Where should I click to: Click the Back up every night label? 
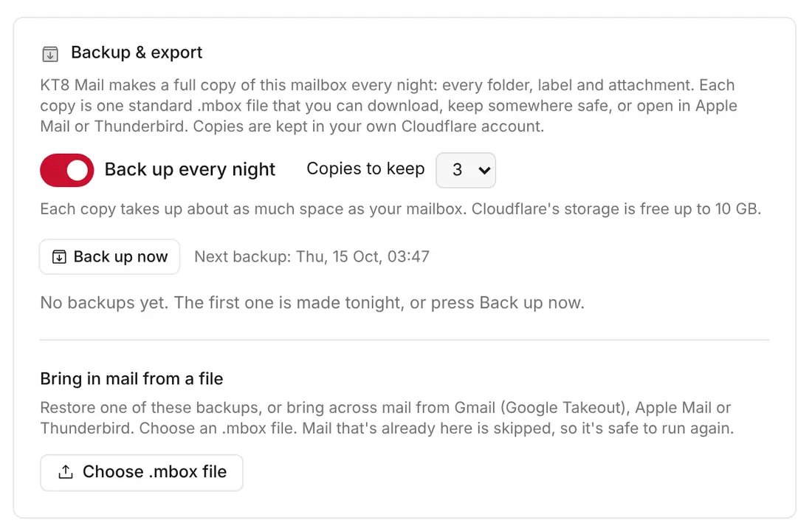(x=190, y=169)
